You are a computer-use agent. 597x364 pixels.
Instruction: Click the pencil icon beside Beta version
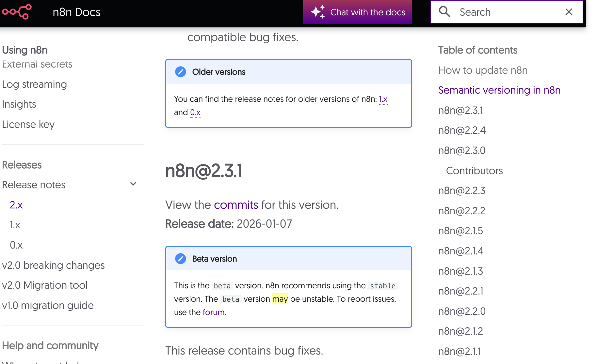pos(181,259)
